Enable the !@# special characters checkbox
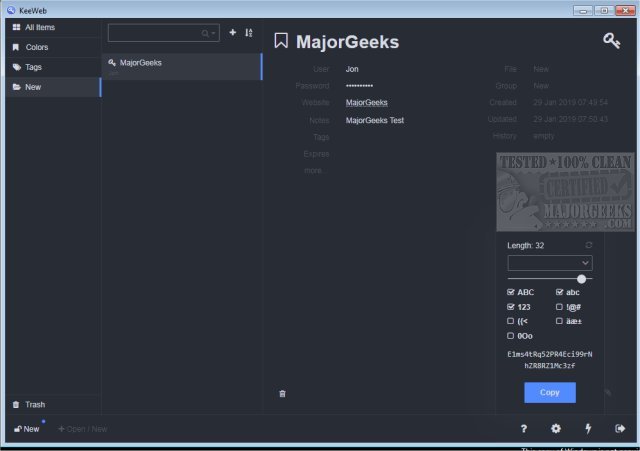 (559, 307)
